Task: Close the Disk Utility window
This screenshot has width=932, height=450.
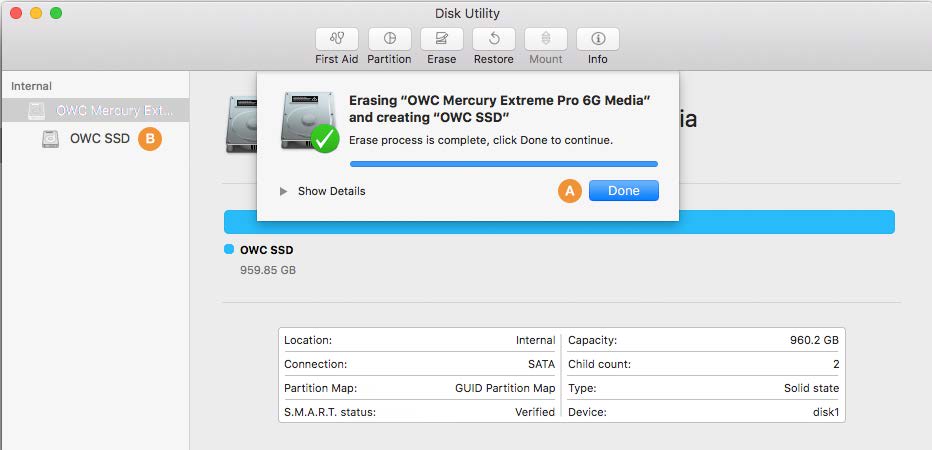Action: tap(16, 14)
